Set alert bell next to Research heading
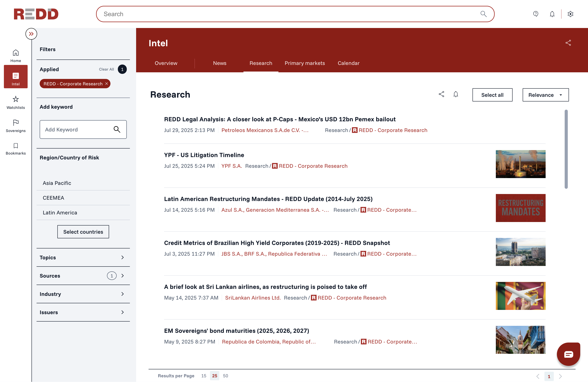This screenshot has height=382, width=588. click(x=456, y=94)
